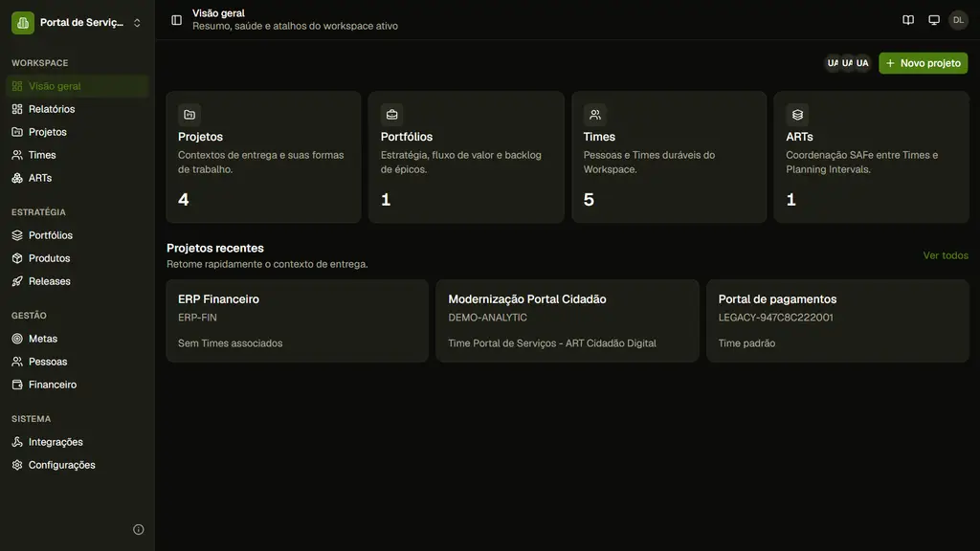Click the Relatórios grid icon

point(17,109)
